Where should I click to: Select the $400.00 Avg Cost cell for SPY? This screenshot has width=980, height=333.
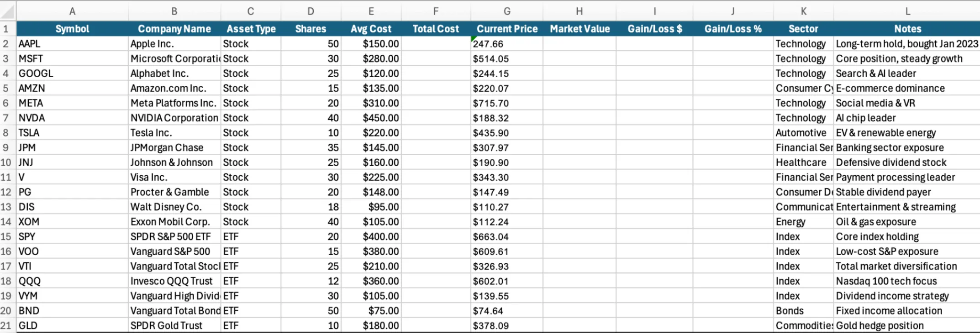371,236
